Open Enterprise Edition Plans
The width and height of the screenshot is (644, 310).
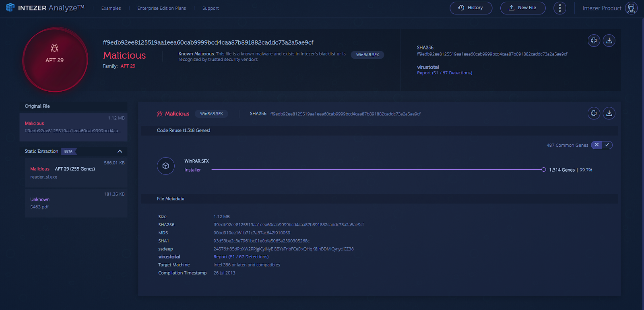161,8
